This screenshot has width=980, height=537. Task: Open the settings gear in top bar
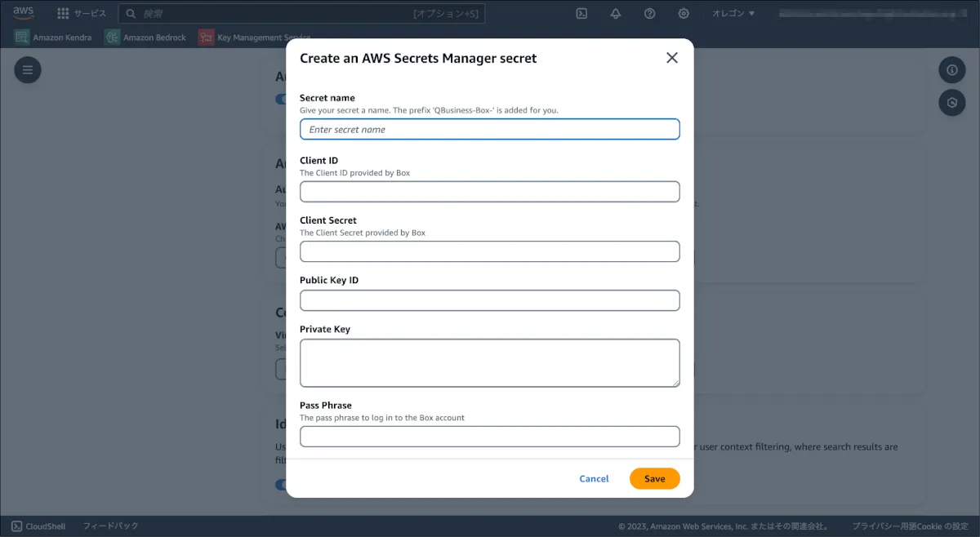(684, 13)
